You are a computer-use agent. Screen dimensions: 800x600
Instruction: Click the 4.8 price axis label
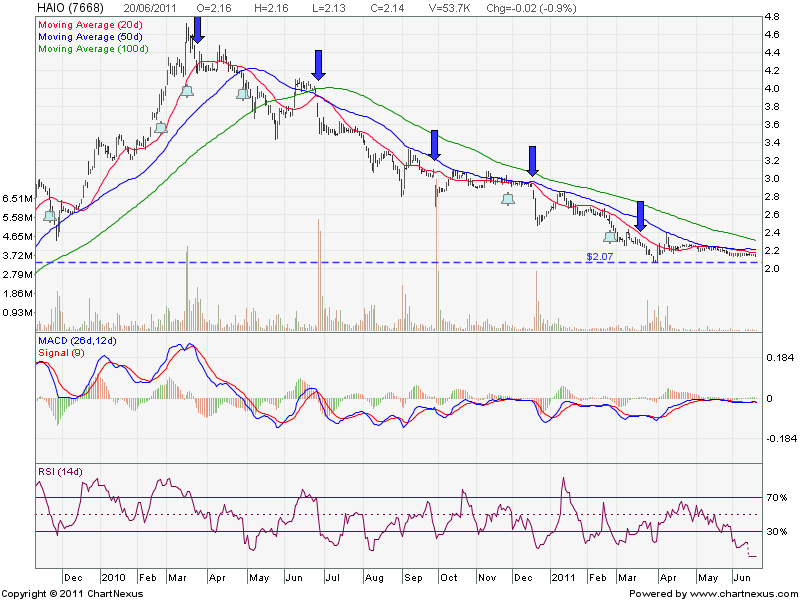coord(772,17)
